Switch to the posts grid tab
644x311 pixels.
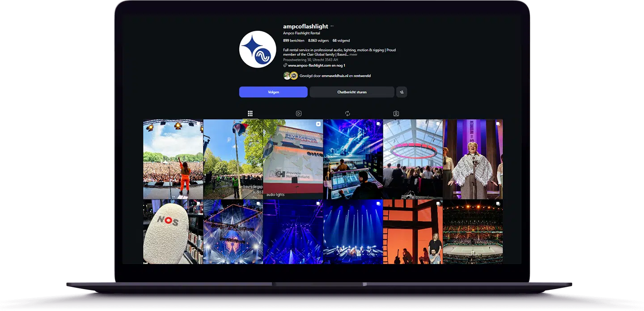[x=250, y=114]
